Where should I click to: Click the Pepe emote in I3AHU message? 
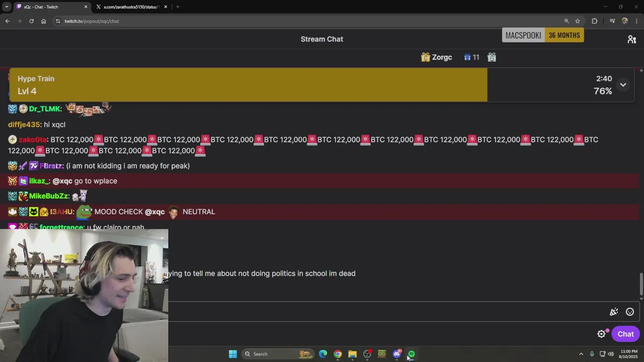tap(84, 212)
